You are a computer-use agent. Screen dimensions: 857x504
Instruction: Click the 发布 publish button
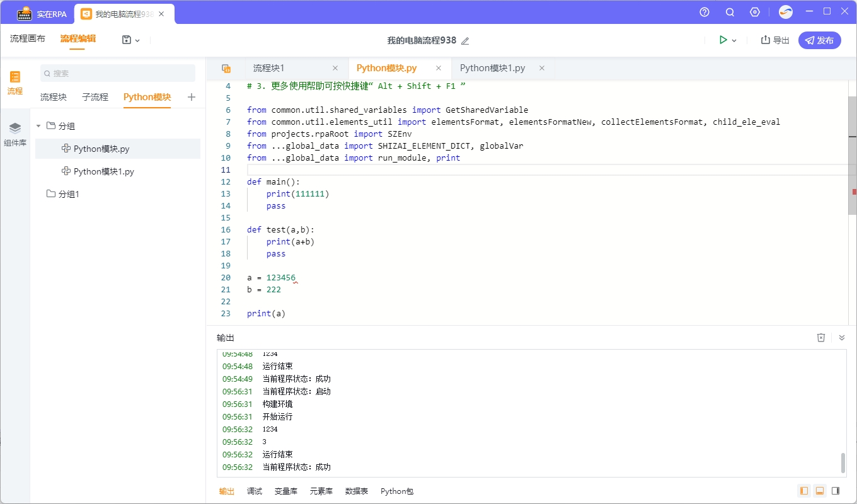[x=820, y=39]
